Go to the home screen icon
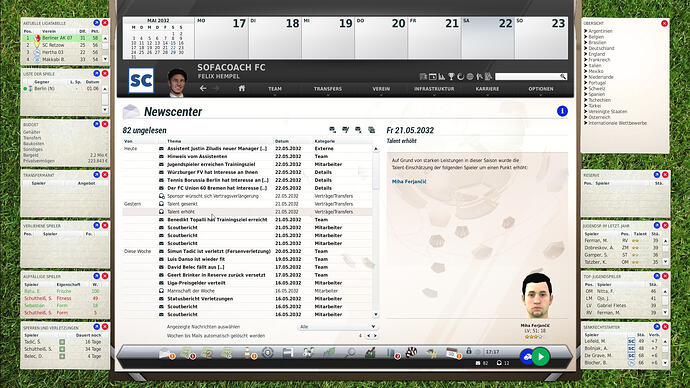The height and width of the screenshot is (388, 690). (242, 88)
